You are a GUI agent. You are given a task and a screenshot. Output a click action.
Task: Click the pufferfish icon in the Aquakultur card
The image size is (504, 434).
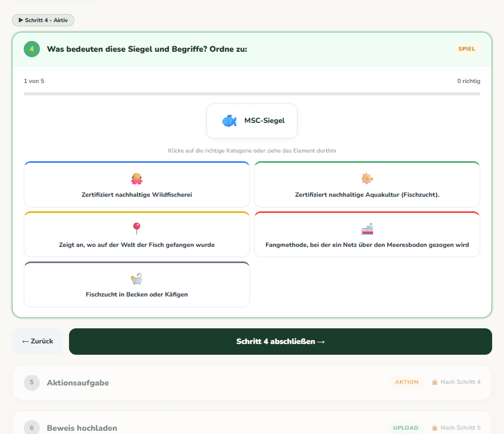(367, 178)
